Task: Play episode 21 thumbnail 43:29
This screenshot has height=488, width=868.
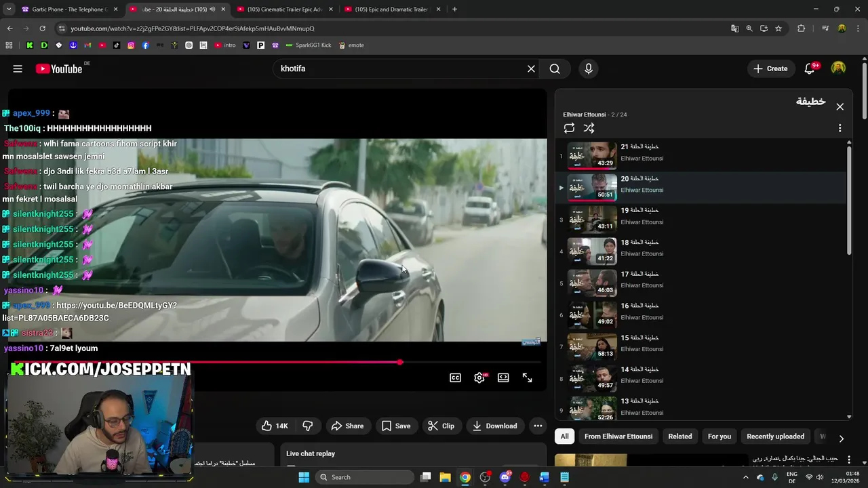Action: pyautogui.click(x=592, y=155)
